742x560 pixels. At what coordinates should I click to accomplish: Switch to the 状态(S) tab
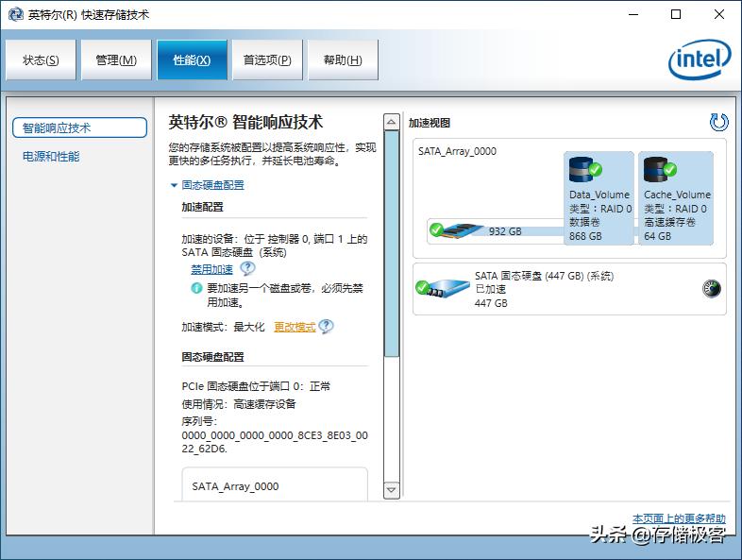click(41, 60)
